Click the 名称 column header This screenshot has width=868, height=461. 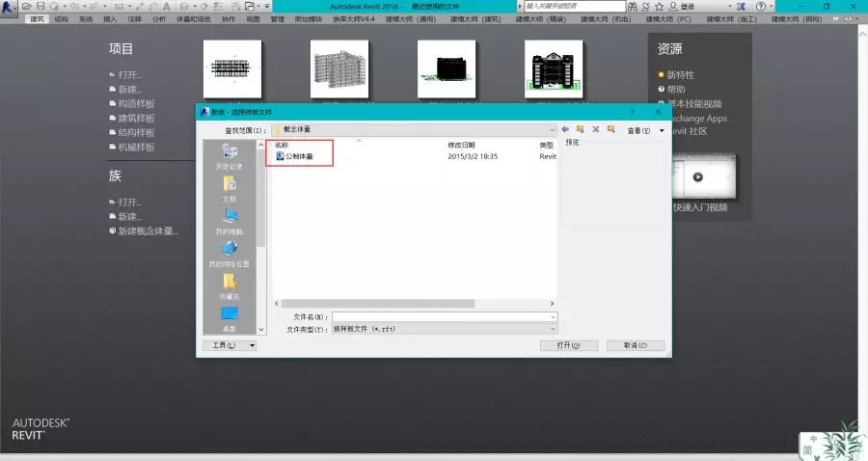282,145
